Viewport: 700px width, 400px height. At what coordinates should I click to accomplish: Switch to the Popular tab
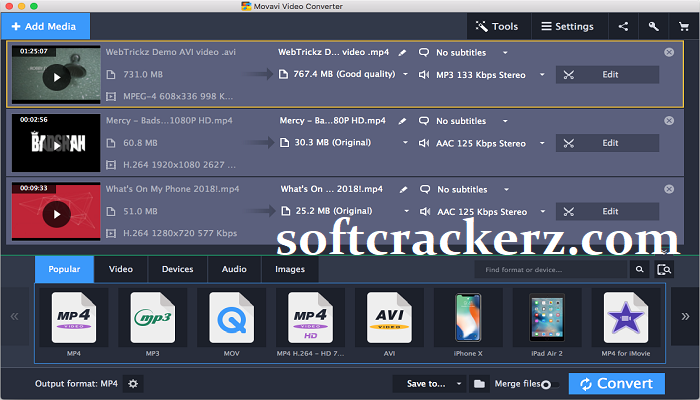(64, 269)
